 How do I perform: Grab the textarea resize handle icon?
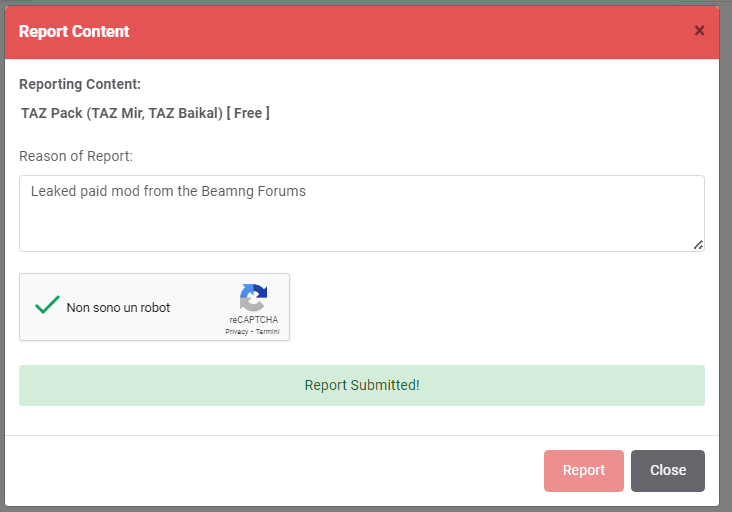698,245
